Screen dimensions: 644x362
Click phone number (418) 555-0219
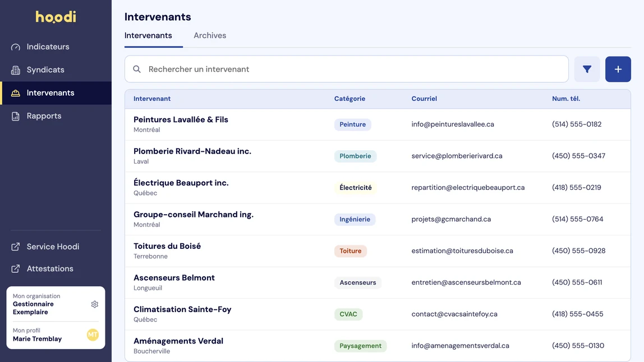point(576,188)
